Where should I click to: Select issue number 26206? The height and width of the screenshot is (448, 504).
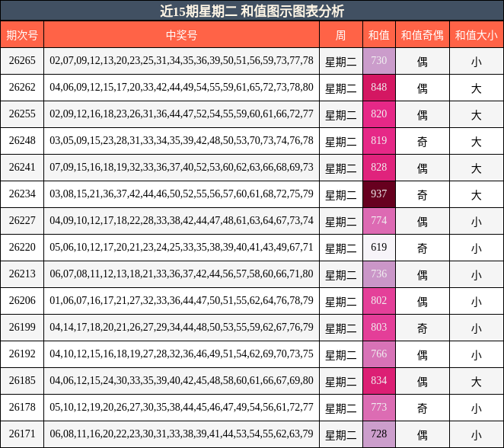[x=22, y=301]
